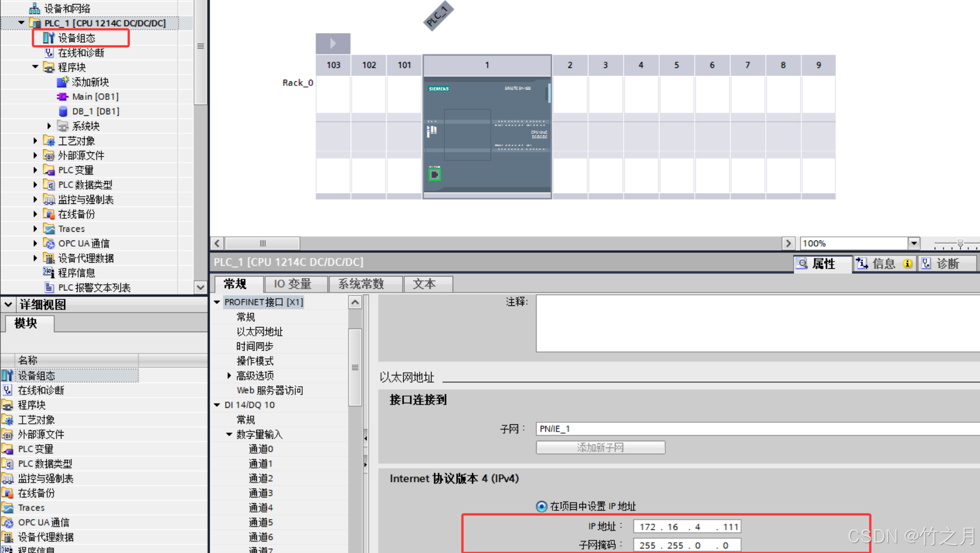Click the zoom slider handle

click(x=960, y=244)
